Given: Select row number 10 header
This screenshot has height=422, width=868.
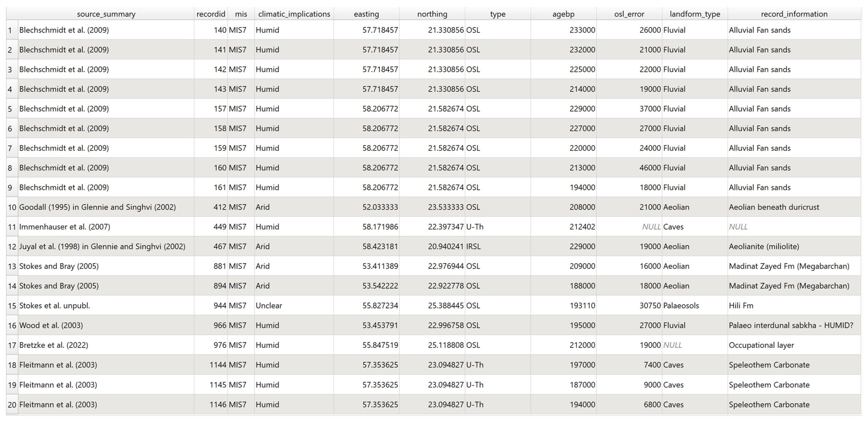Looking at the screenshot, I should [x=12, y=207].
